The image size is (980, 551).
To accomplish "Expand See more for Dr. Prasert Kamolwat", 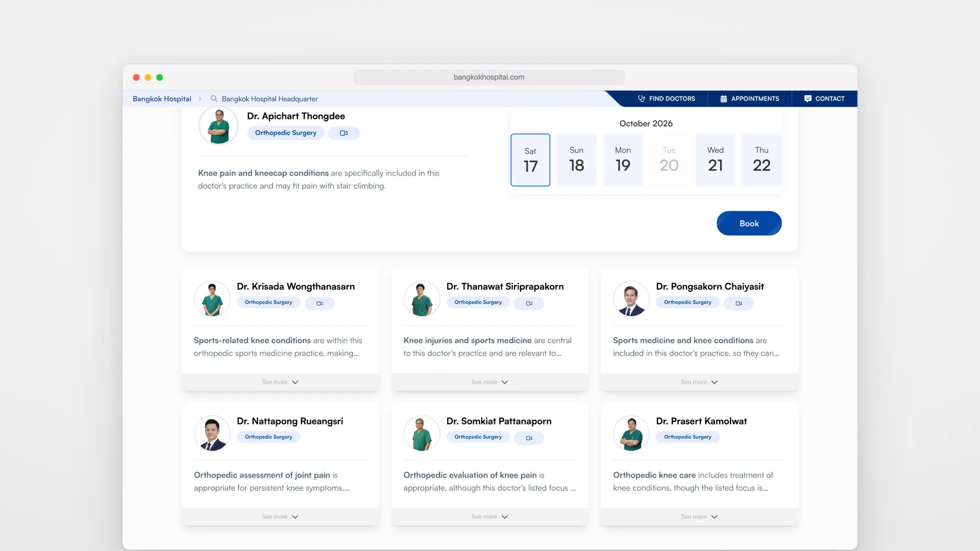I will pyautogui.click(x=699, y=517).
